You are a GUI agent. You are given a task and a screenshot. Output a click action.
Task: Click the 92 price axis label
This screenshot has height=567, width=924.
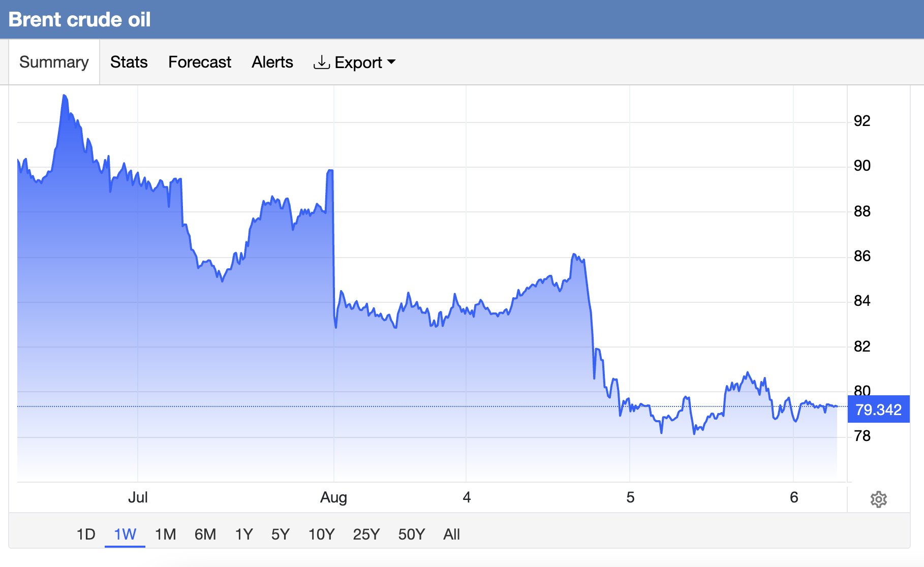click(862, 120)
